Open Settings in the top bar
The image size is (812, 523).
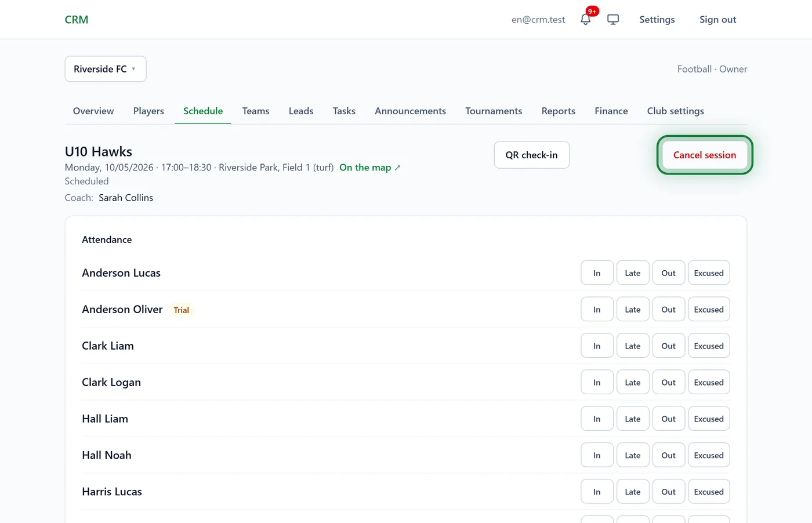click(x=657, y=19)
